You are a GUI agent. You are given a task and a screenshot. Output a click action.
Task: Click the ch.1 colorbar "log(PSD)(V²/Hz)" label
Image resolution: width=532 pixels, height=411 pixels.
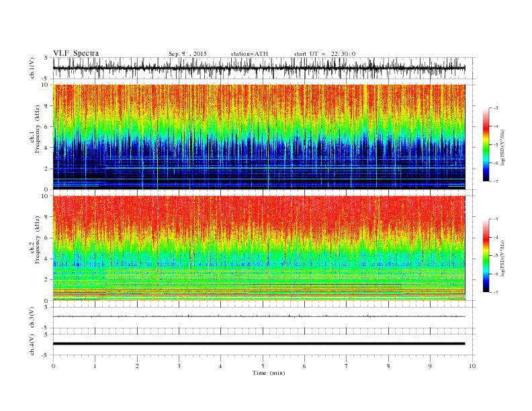[x=502, y=147]
